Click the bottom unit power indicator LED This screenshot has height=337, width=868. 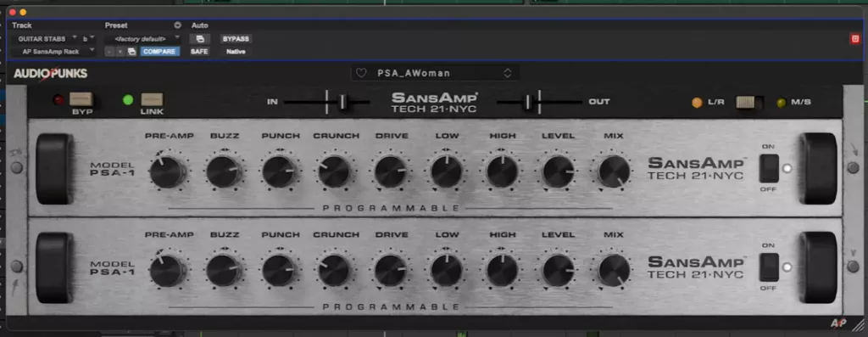click(787, 267)
